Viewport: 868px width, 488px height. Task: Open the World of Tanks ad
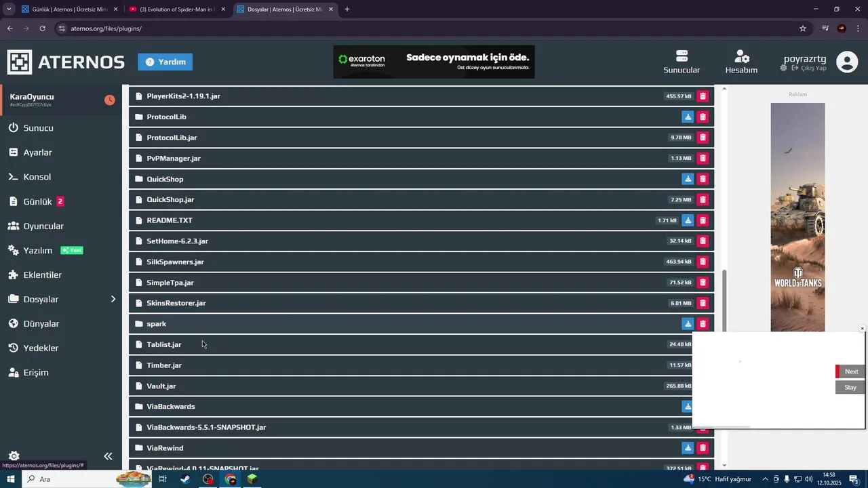click(797, 217)
